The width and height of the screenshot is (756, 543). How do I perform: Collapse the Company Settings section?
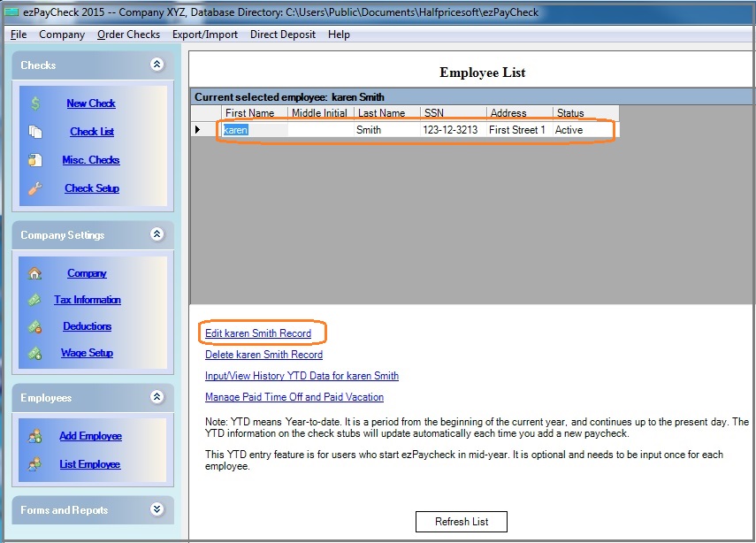[157, 234]
